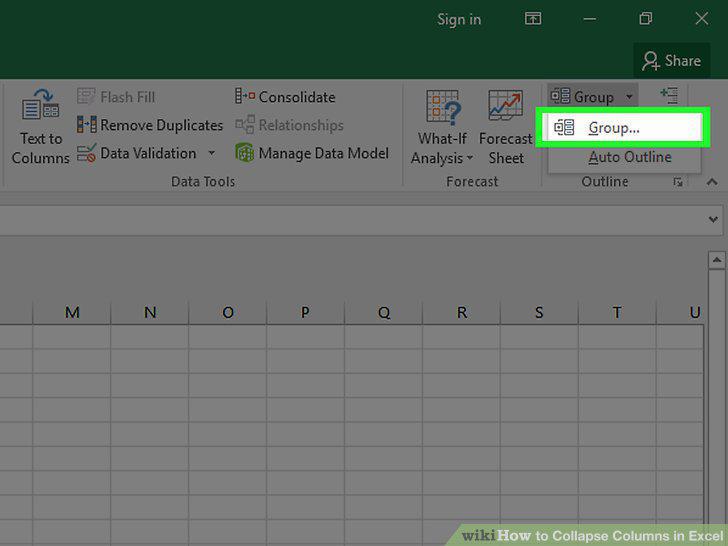
Task: Restore down the Excel window
Action: pyautogui.click(x=645, y=19)
